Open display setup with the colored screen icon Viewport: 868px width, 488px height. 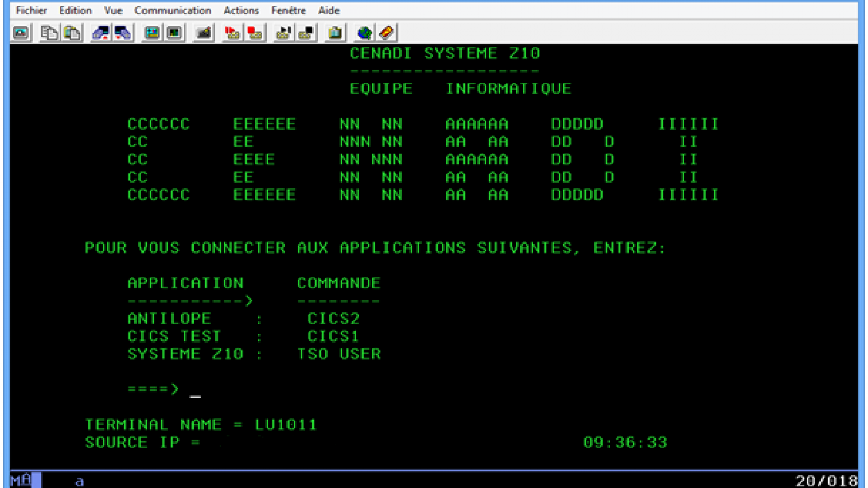(152, 33)
